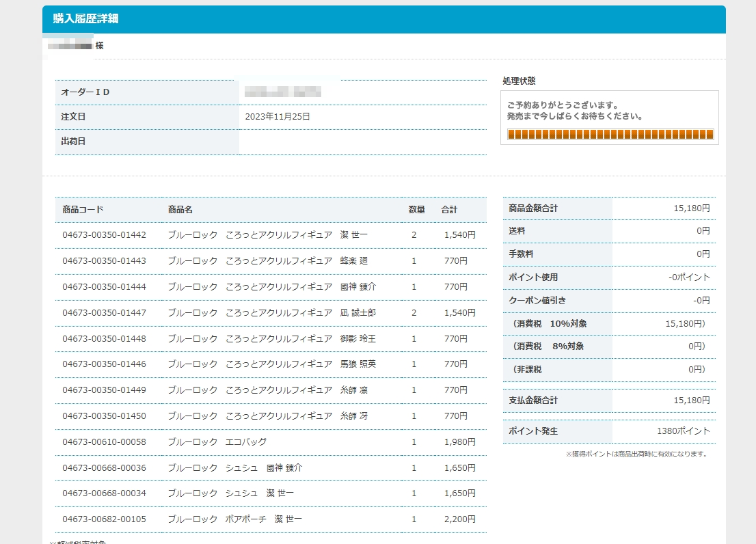Select product code 04673-00668-00036

click(x=104, y=468)
